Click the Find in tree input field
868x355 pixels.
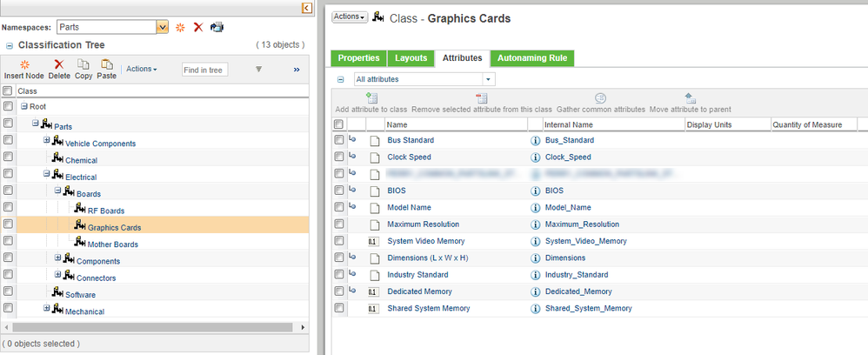205,70
